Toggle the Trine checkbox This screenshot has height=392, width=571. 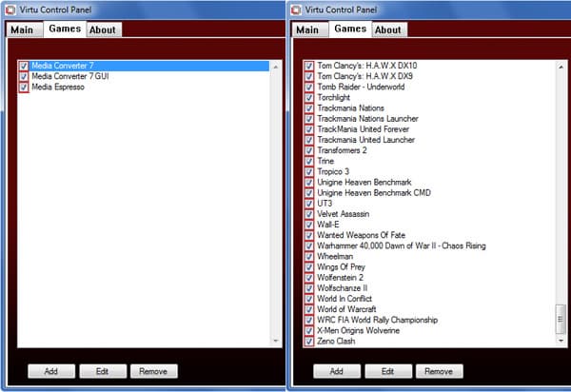pos(308,161)
